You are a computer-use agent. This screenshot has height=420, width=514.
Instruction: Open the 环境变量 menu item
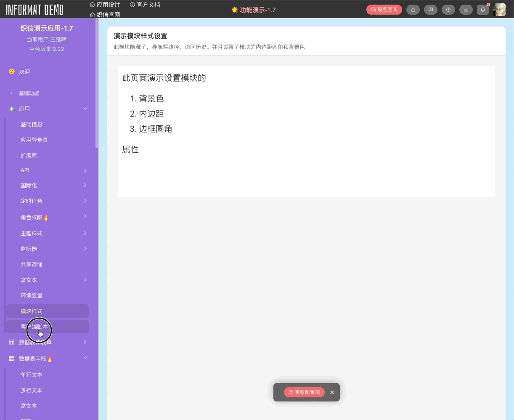(32, 295)
